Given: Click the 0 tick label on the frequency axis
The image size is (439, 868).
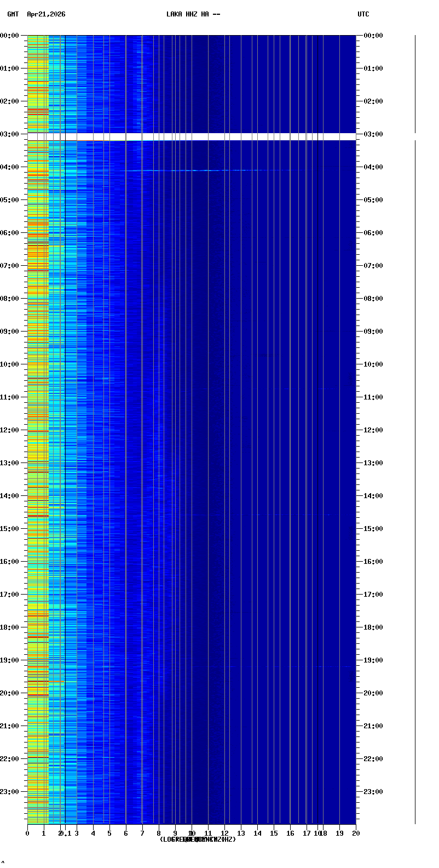Looking at the screenshot, I should click(27, 833).
